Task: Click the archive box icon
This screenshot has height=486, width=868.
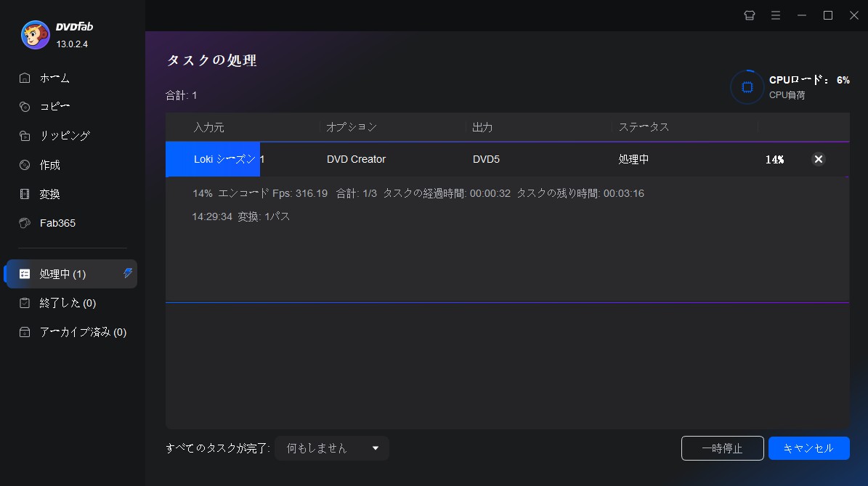Action: [x=25, y=332]
